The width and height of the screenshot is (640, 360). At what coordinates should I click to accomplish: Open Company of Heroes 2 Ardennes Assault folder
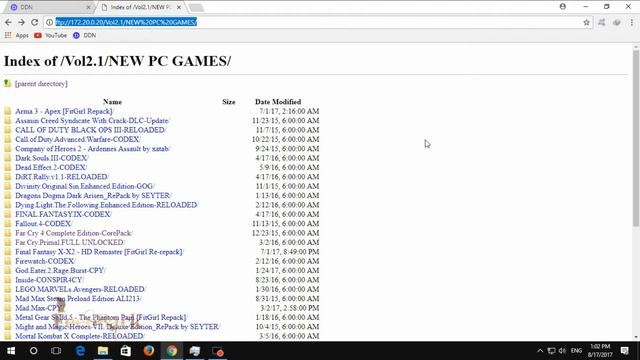click(93, 149)
